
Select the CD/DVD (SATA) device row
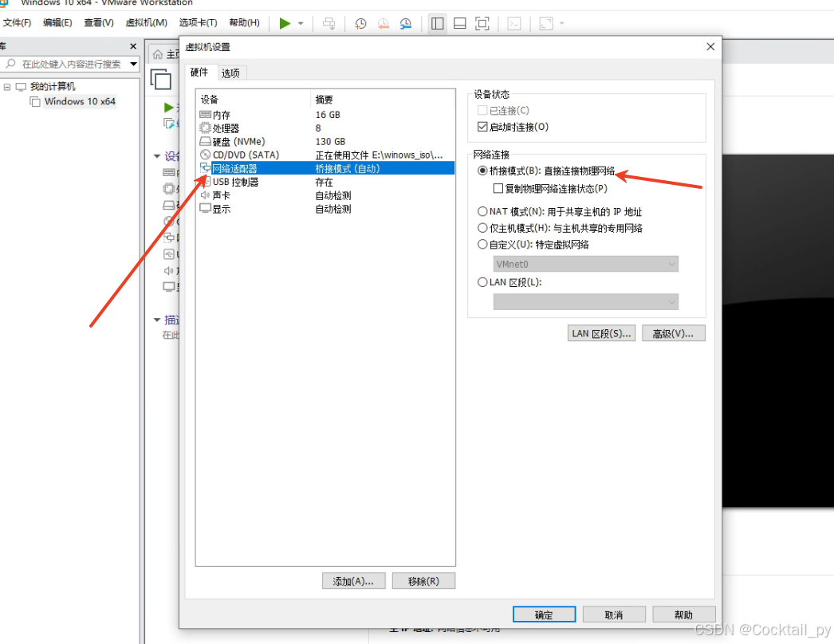coord(325,155)
